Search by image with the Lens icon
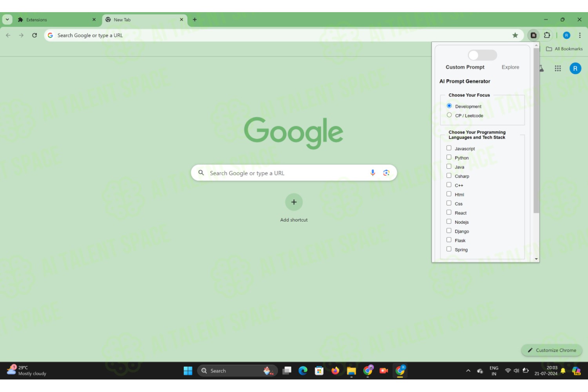Viewport: 588px width, 392px height. pyautogui.click(x=386, y=173)
